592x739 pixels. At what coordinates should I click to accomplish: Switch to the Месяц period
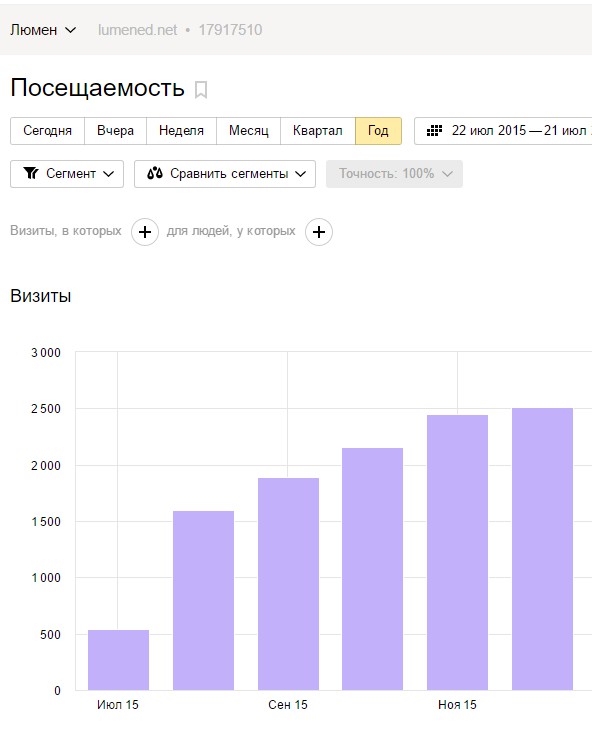point(248,131)
